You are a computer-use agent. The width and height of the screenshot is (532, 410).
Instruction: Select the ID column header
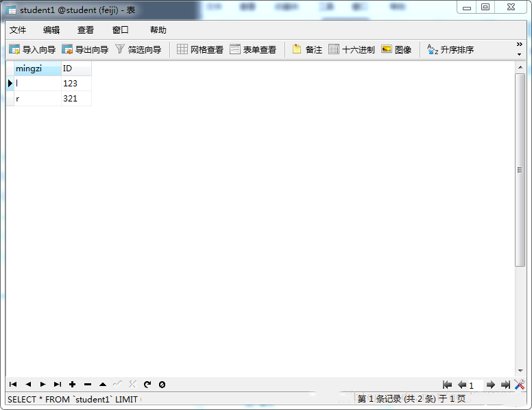point(76,69)
